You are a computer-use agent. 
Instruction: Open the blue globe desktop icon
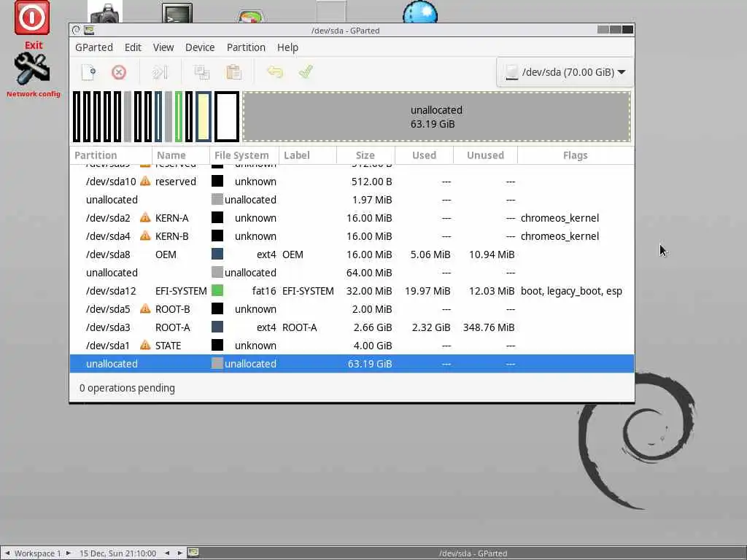click(x=420, y=12)
